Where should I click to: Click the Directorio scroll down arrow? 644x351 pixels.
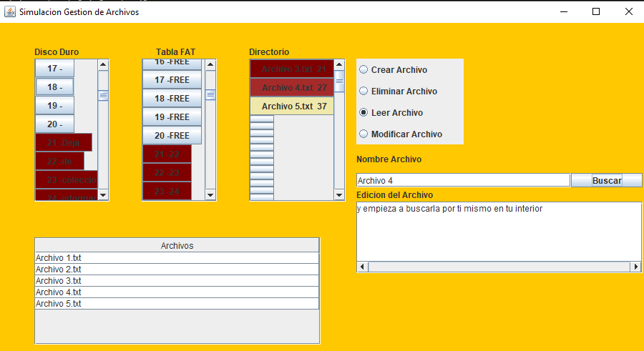339,195
